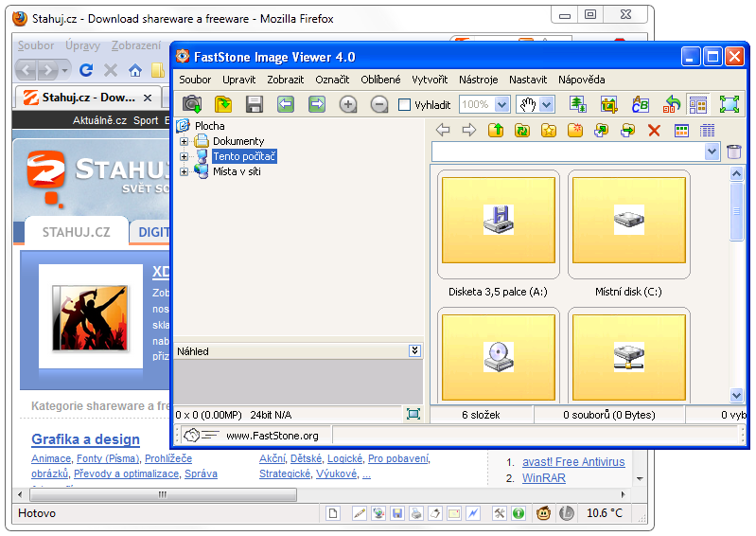Click the fit preview icon in status bar

point(413,414)
